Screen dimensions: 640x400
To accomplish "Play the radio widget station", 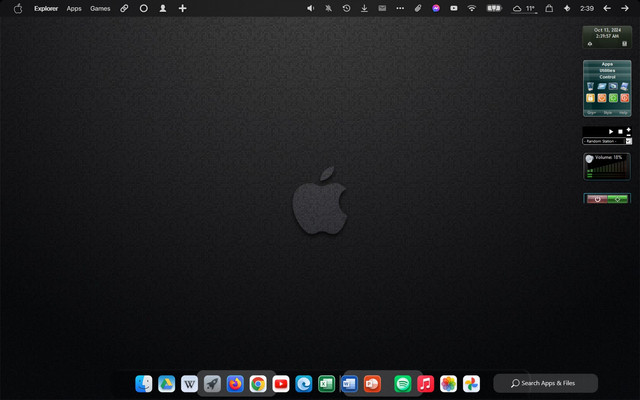I will [x=611, y=131].
